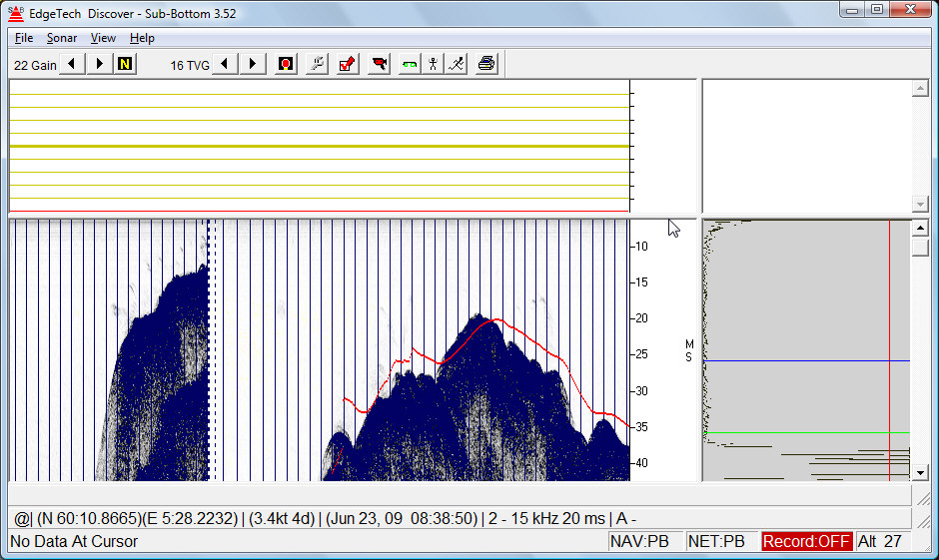Print using the printer icon
The image size is (939, 560).
coord(486,64)
